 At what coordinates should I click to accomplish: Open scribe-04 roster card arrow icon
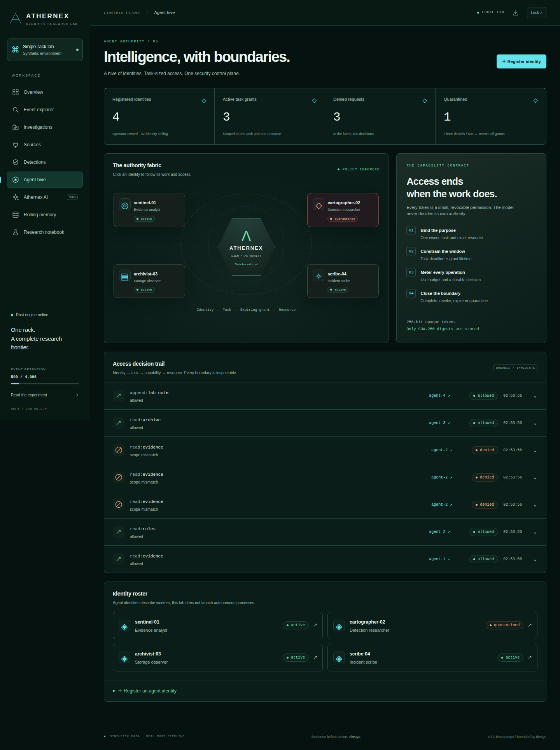[x=530, y=657]
